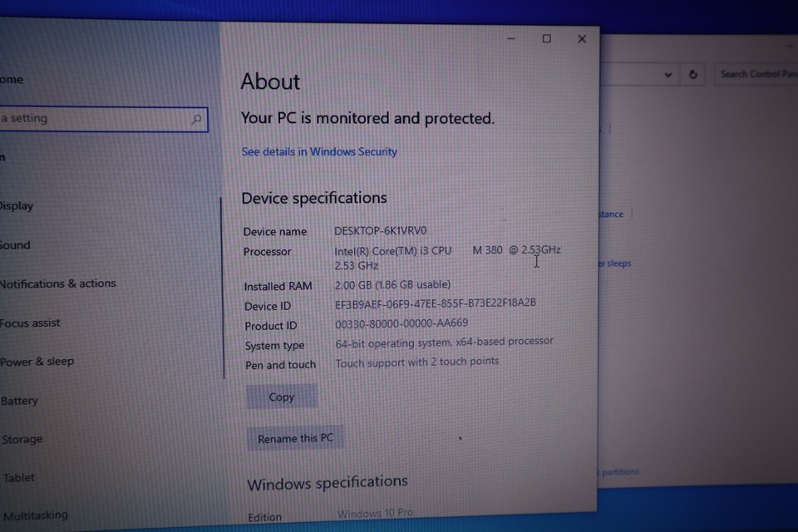Open See details in Windows Security link
798x532 pixels.
319,152
